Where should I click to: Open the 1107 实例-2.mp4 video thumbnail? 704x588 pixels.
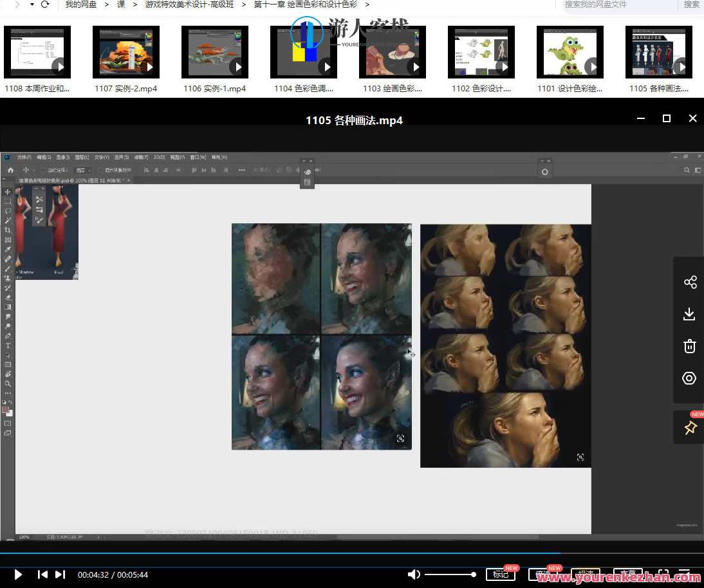(126, 52)
